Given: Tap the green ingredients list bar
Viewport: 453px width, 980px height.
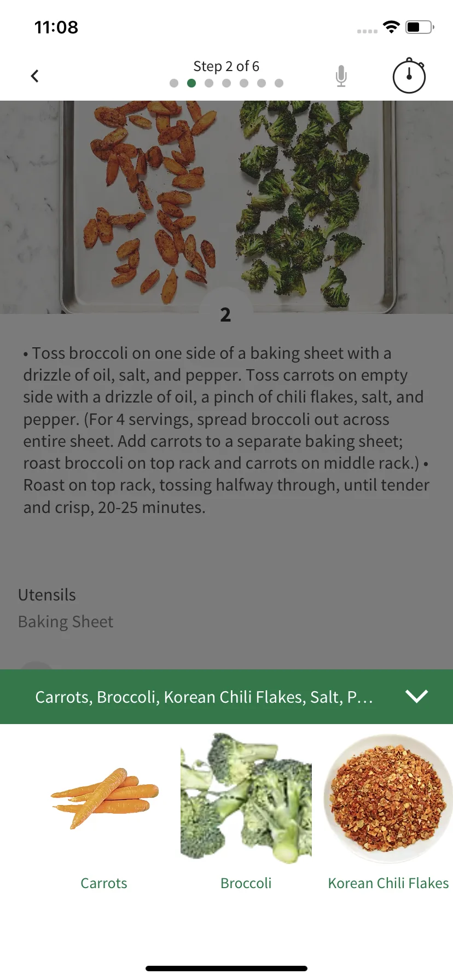Looking at the screenshot, I should (226, 697).
